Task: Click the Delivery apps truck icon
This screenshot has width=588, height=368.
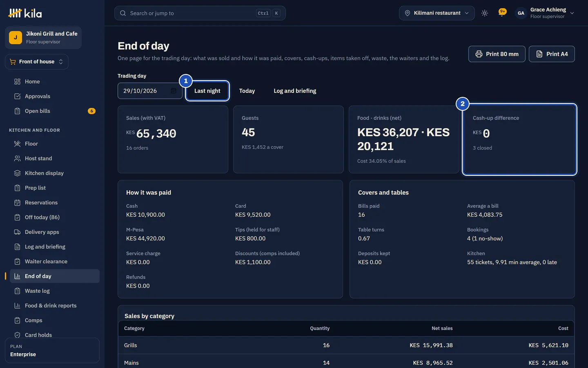Action: pyautogui.click(x=17, y=232)
